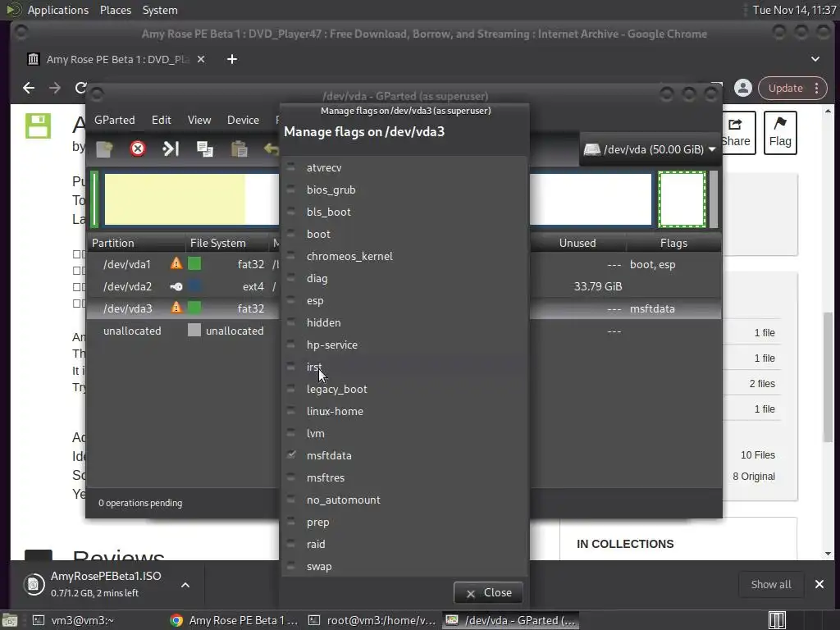
Task: Click the Delete partition toolbar icon
Action: click(x=138, y=148)
